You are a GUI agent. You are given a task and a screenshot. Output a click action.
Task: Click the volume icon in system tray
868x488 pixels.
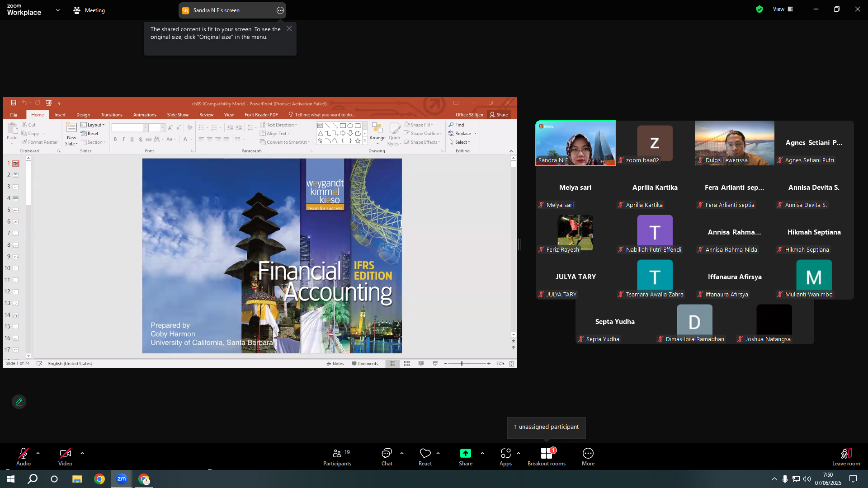pyautogui.click(x=807, y=479)
